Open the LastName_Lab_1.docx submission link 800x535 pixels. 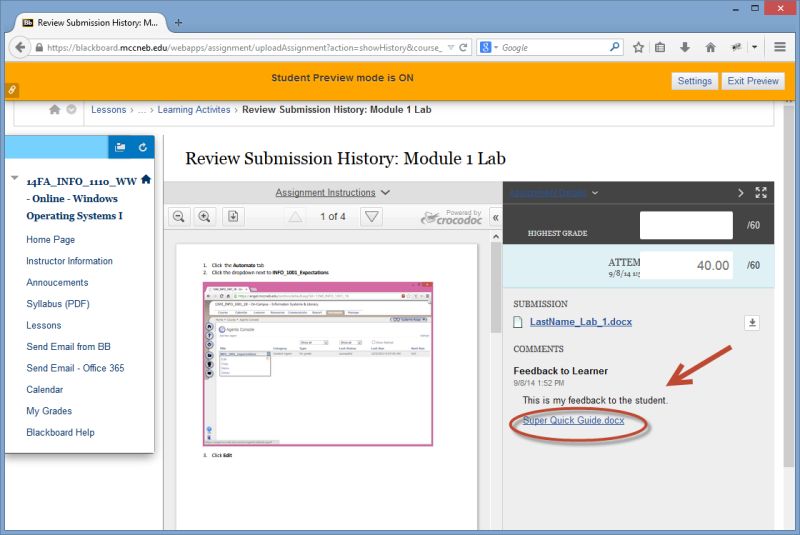tap(581, 322)
